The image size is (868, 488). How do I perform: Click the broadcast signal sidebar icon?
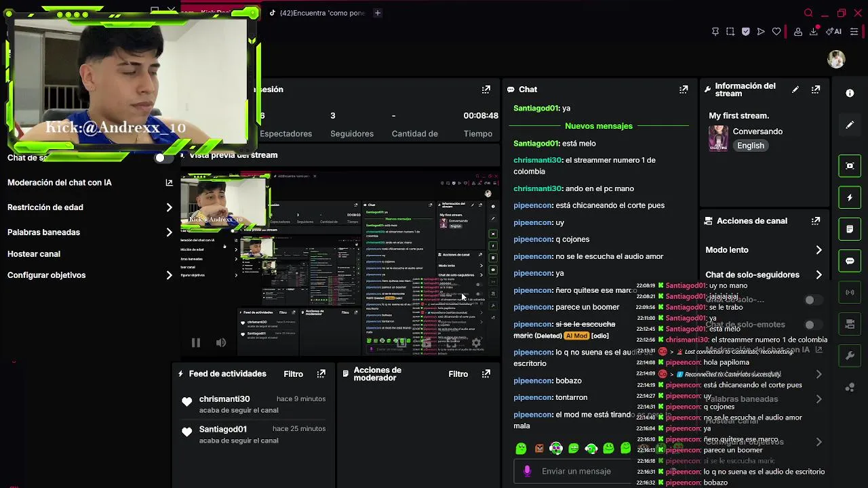850,293
